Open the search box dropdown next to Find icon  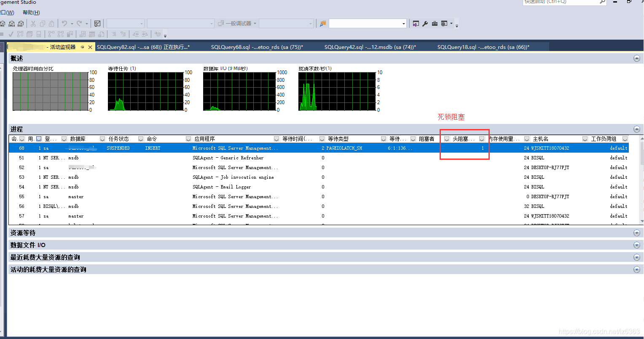click(404, 24)
